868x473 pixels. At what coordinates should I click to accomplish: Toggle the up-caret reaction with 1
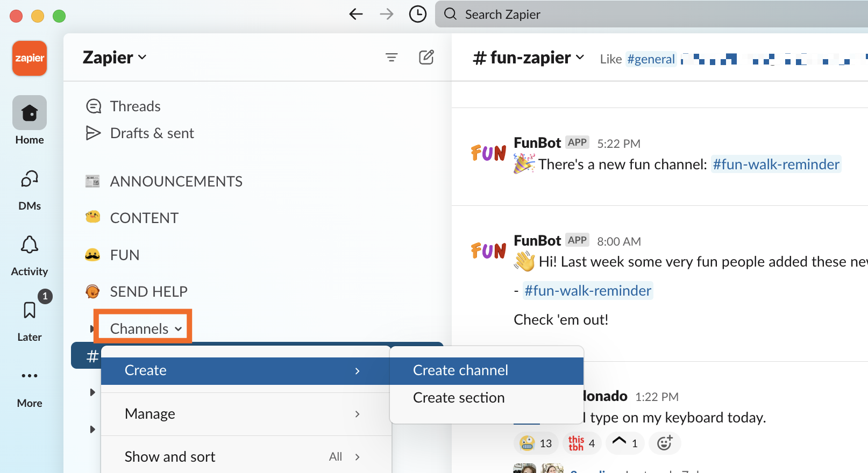[625, 443]
